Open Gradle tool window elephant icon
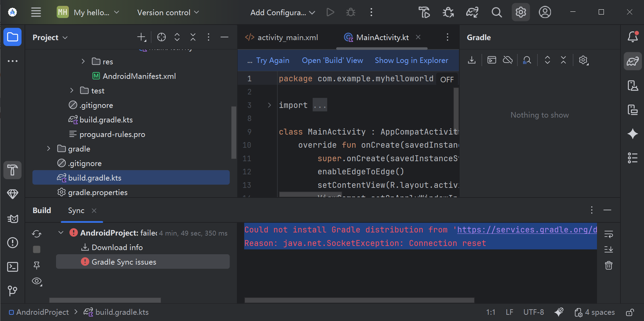The height and width of the screenshot is (321, 644). (x=633, y=61)
